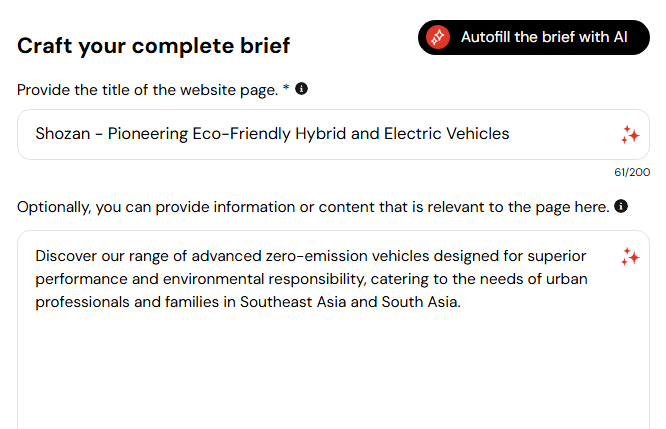Click the Autofill the brief with AI button
Image resolution: width=666 pixels, height=429 pixels.
(533, 37)
